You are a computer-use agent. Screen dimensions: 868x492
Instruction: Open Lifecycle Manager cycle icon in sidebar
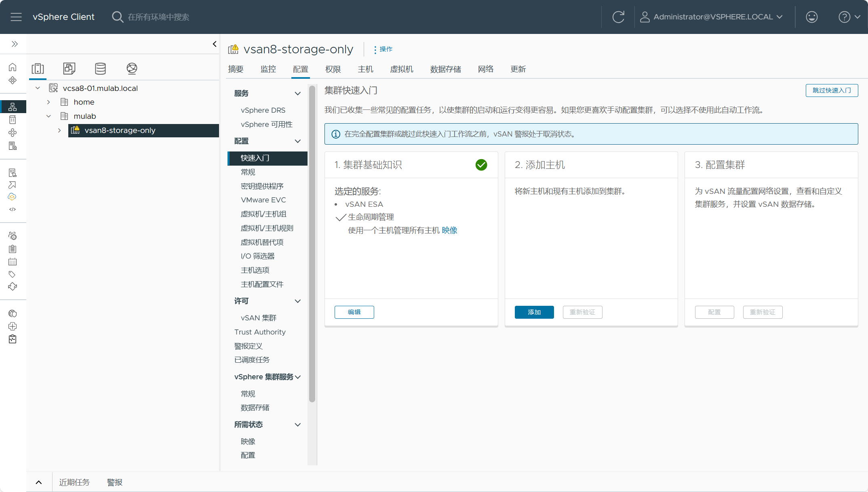pos(13,287)
